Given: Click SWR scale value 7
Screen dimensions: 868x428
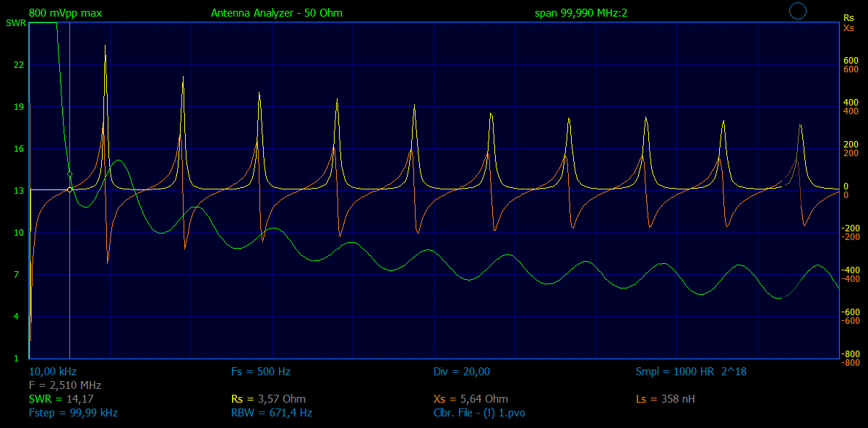Looking at the screenshot, I should point(16,275).
